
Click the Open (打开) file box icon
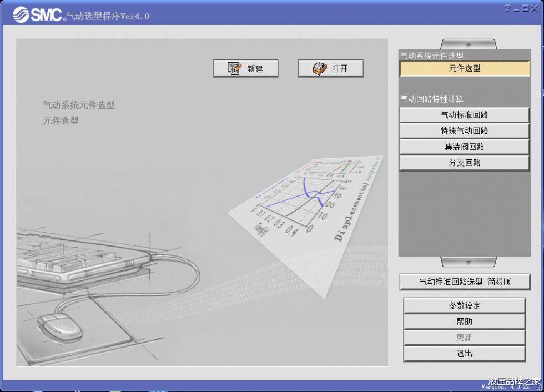point(320,68)
